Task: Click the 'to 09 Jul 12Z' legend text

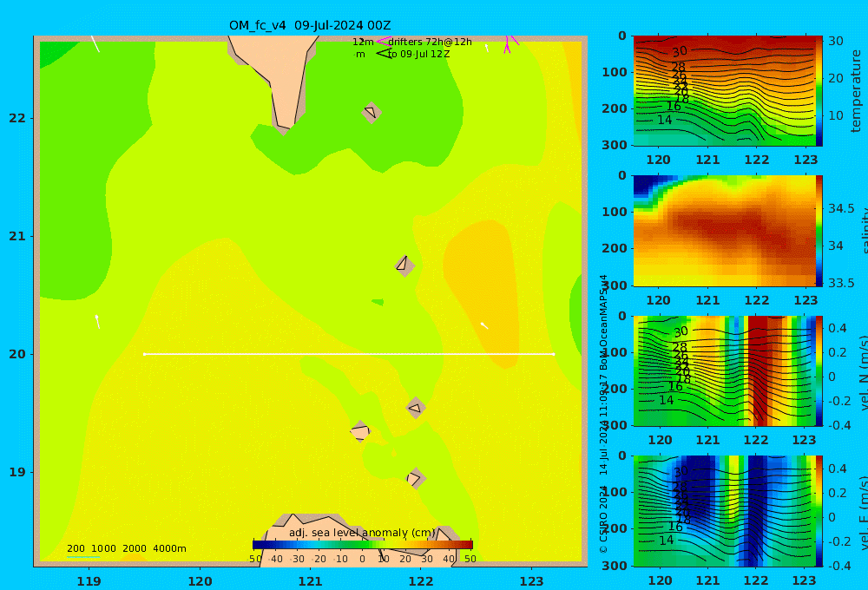Action: tap(418, 55)
